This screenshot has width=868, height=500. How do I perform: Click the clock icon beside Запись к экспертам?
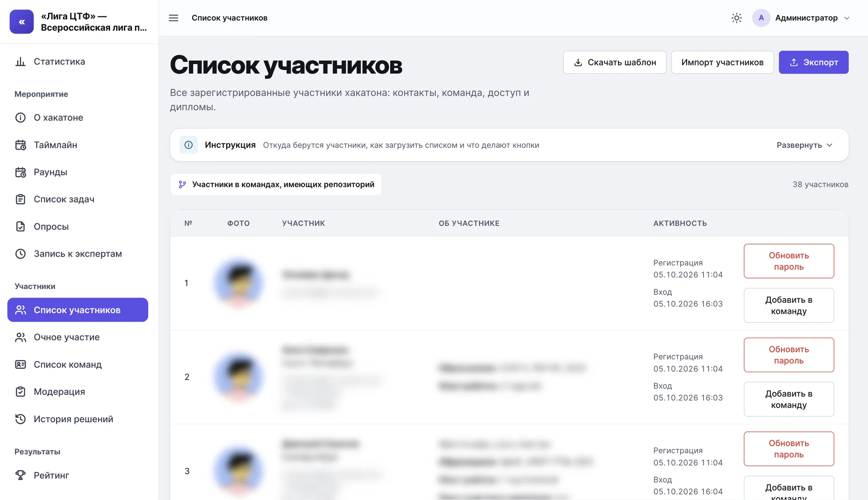pyautogui.click(x=20, y=254)
